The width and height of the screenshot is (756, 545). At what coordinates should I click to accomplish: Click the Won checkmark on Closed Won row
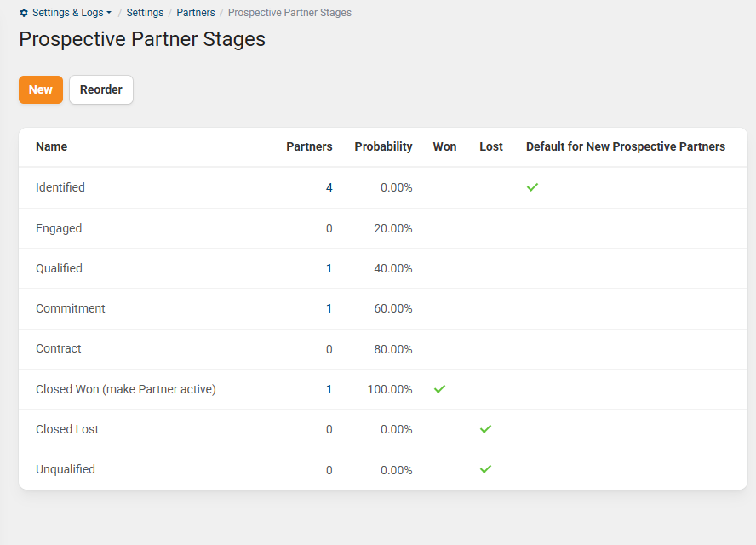coord(439,389)
